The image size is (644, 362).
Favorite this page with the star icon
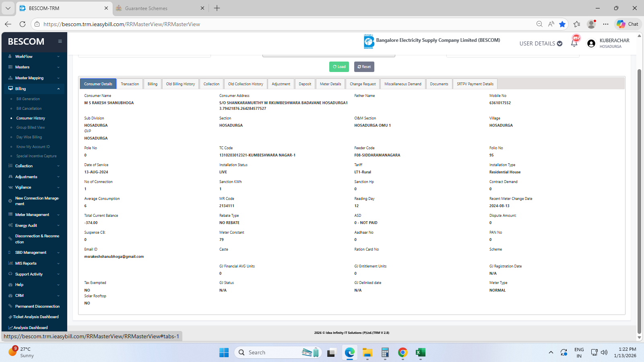[562, 24]
